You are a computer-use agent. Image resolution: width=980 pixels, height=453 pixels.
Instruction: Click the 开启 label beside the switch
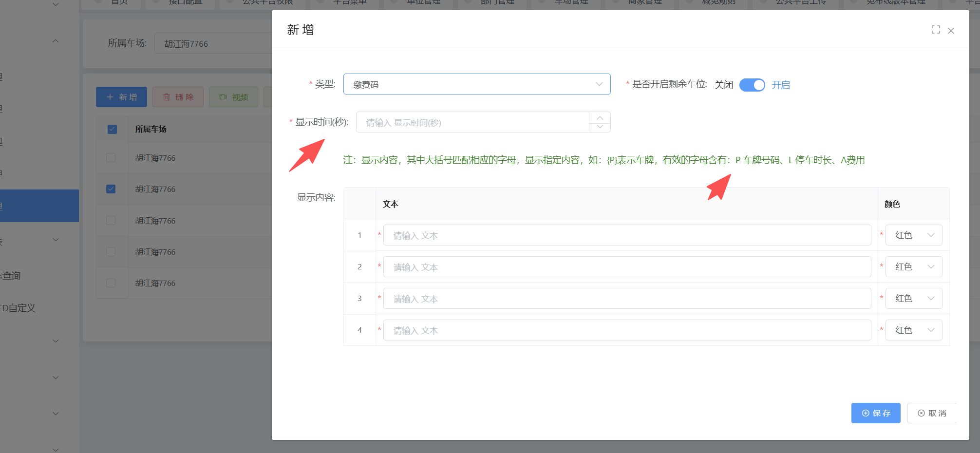(x=781, y=85)
